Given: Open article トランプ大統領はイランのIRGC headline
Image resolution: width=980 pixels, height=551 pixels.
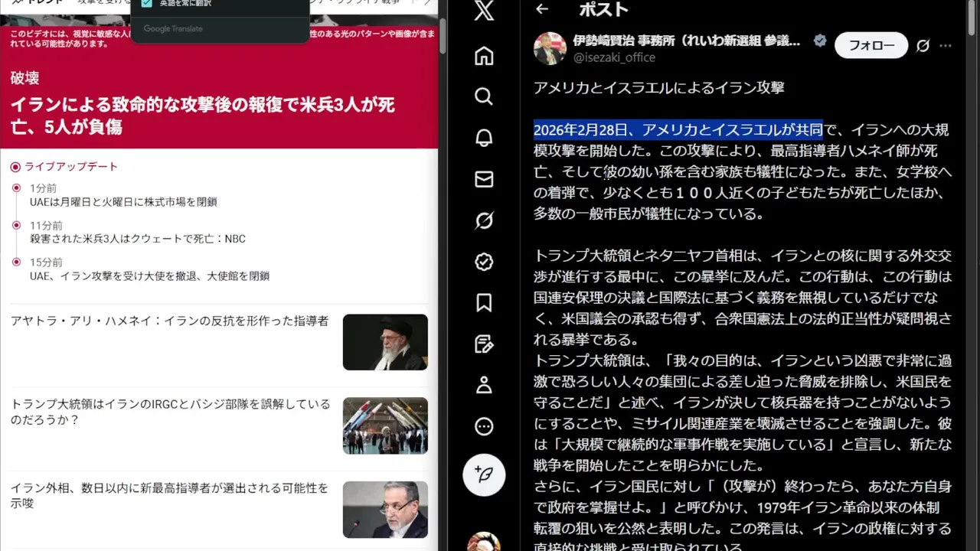Looking at the screenshot, I should (x=171, y=412).
